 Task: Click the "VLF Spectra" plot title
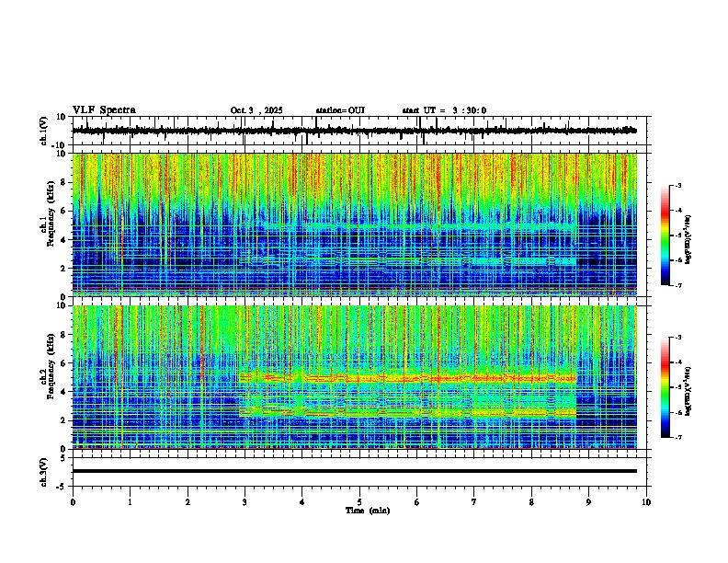click(x=104, y=110)
